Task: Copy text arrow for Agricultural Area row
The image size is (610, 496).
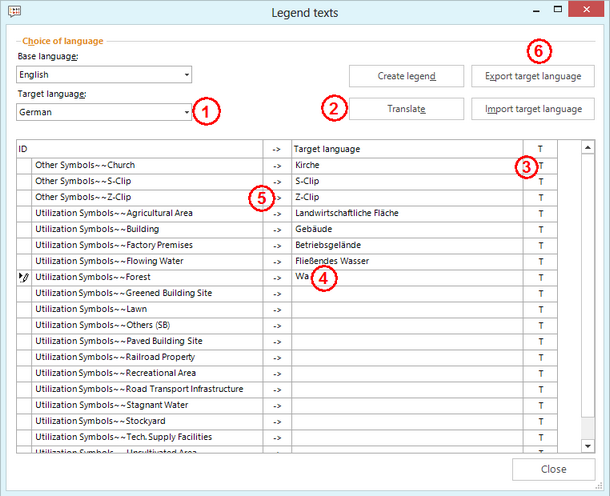Action: click(277, 214)
